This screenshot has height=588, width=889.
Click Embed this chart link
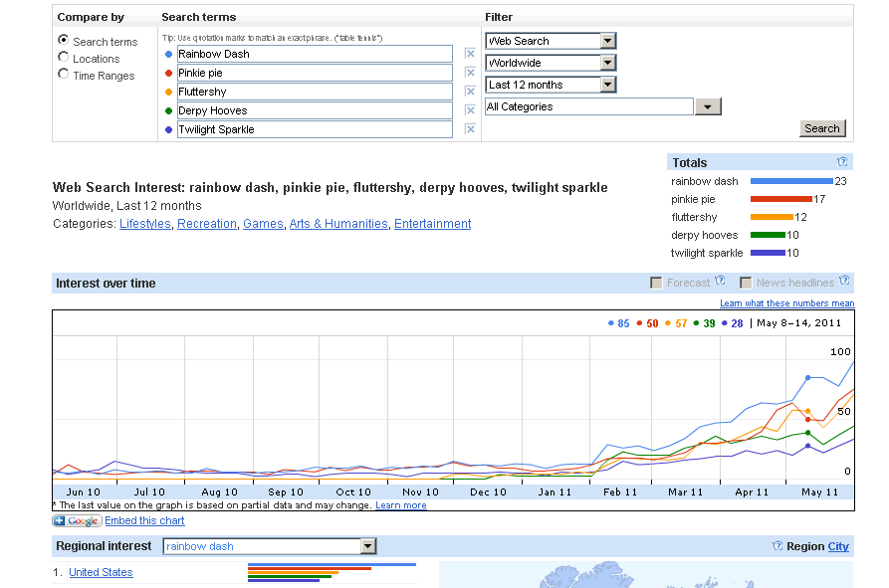coord(144,520)
